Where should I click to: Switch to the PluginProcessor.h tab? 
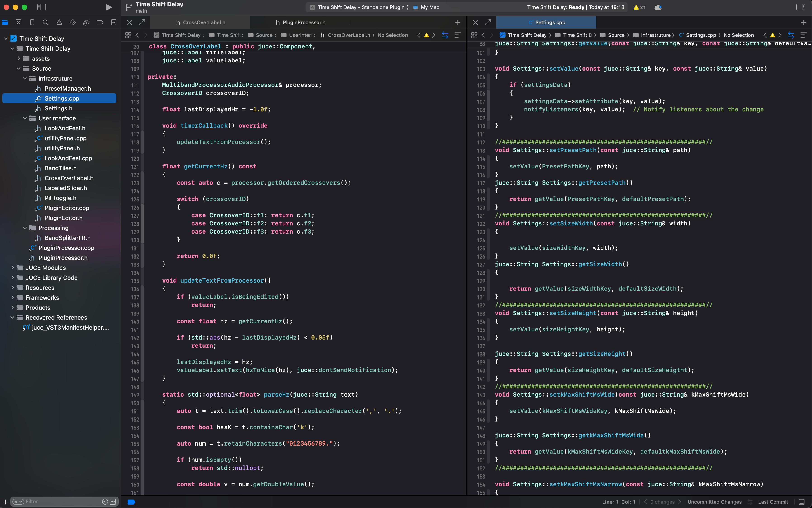[x=300, y=22]
